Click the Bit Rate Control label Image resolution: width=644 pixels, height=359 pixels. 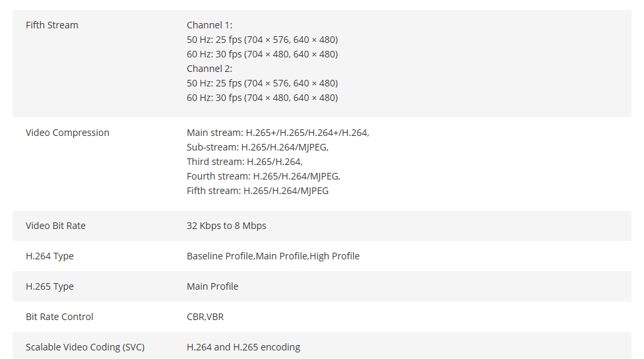click(59, 317)
